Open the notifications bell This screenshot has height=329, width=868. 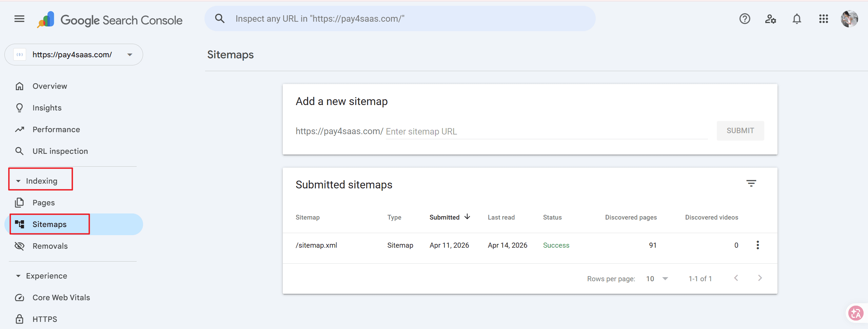click(797, 19)
